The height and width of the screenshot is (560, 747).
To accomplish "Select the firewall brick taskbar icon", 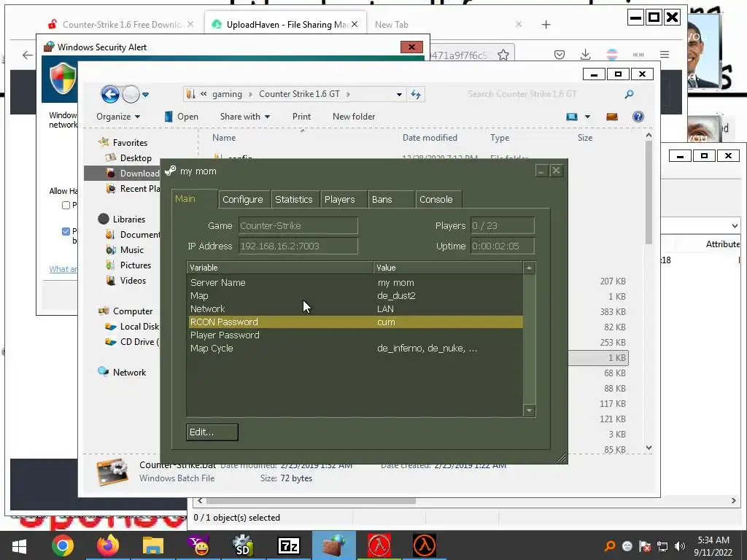I will (334, 545).
